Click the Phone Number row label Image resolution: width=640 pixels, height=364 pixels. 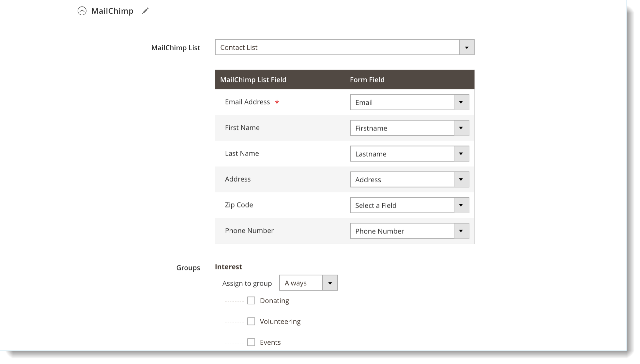coord(249,230)
